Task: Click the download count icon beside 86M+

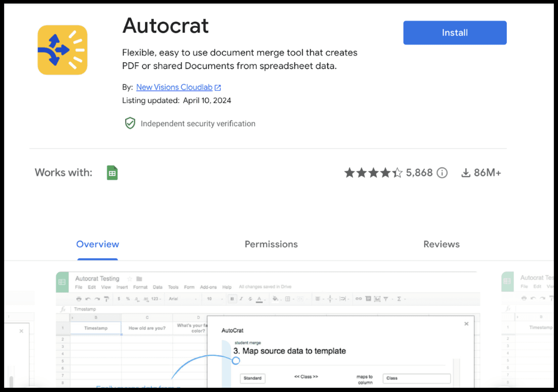Action: click(x=466, y=173)
